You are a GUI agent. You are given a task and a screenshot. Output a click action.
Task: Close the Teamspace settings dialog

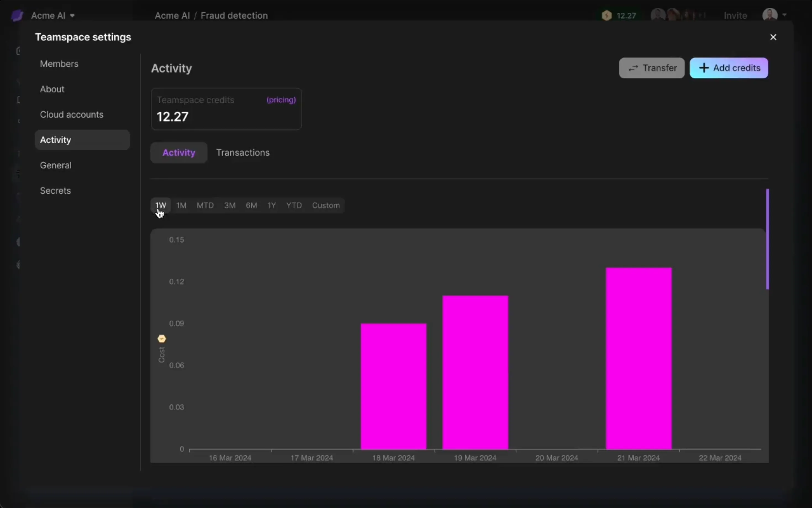773,37
